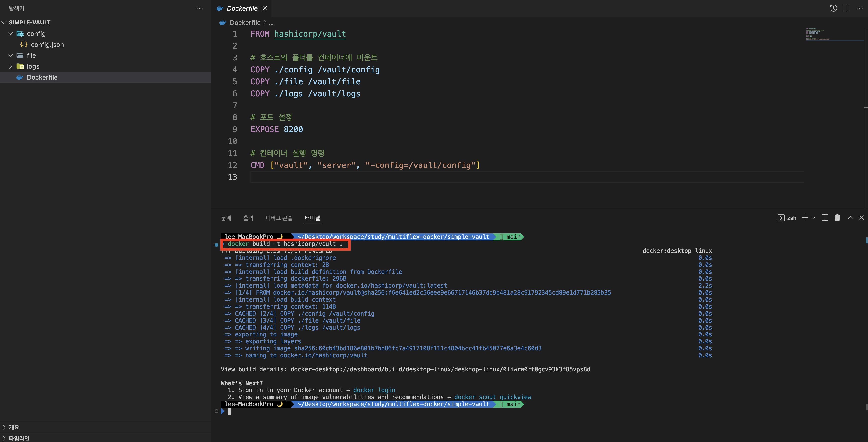The height and width of the screenshot is (442, 868).
Task: Click the zsh terminal shell icon
Action: pyautogui.click(x=781, y=218)
